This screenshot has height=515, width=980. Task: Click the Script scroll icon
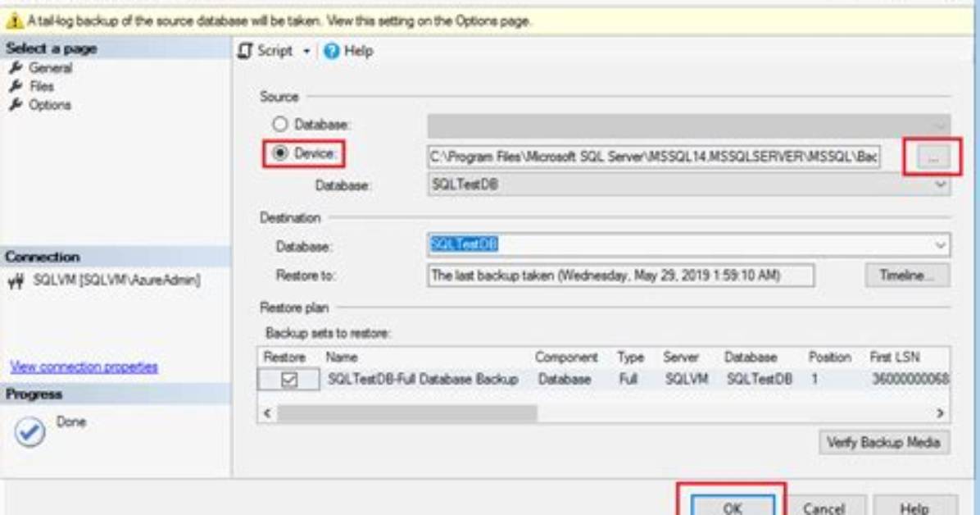coord(245,51)
